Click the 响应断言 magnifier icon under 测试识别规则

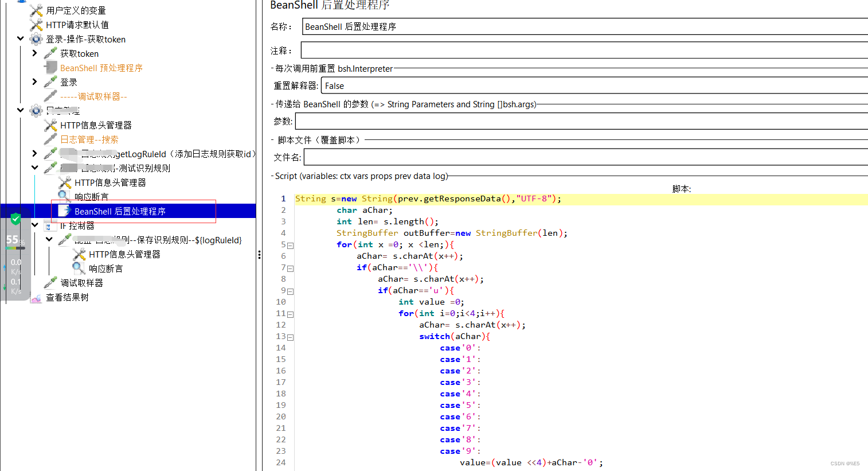[x=65, y=197]
